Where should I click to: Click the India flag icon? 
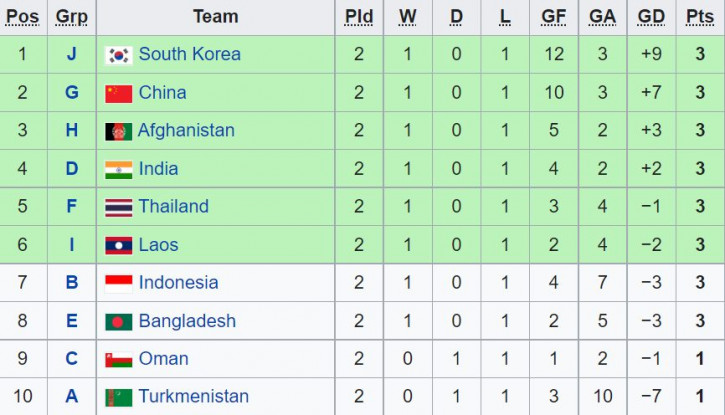118,170
